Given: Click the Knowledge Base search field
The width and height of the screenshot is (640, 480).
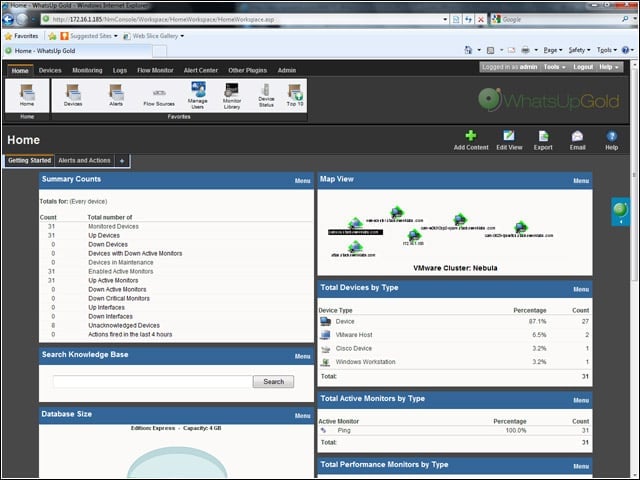Looking at the screenshot, I should coord(153,382).
